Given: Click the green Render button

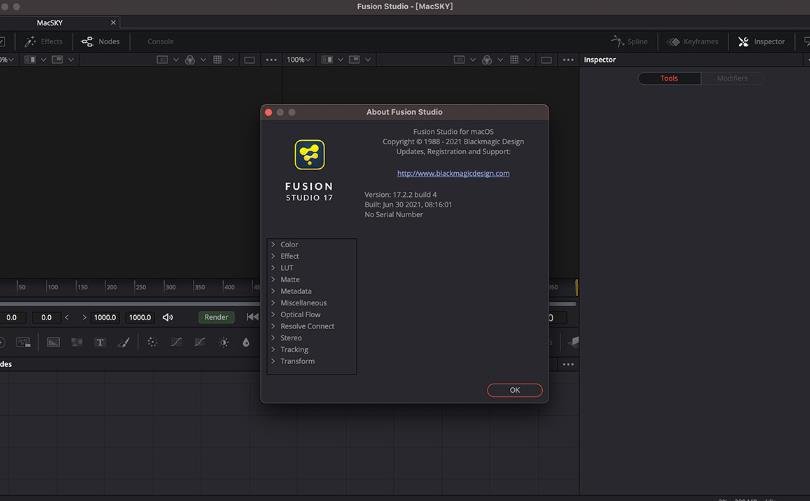Looking at the screenshot, I should pyautogui.click(x=216, y=317).
